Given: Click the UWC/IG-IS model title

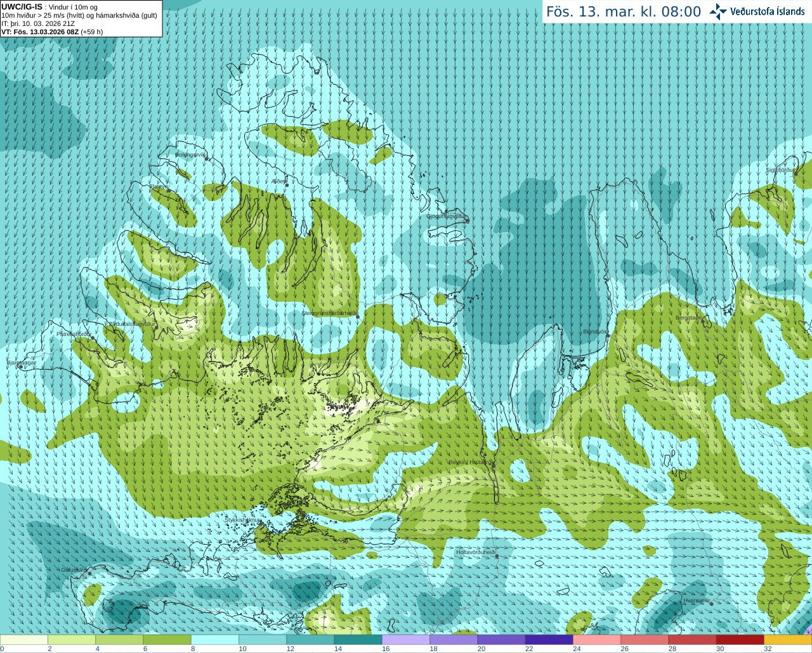Looking at the screenshot, I should [22, 7].
